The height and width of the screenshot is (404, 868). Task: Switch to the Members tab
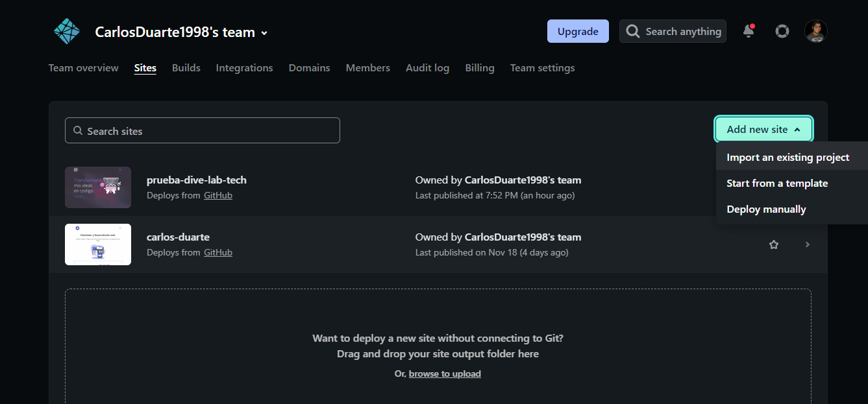(x=368, y=67)
